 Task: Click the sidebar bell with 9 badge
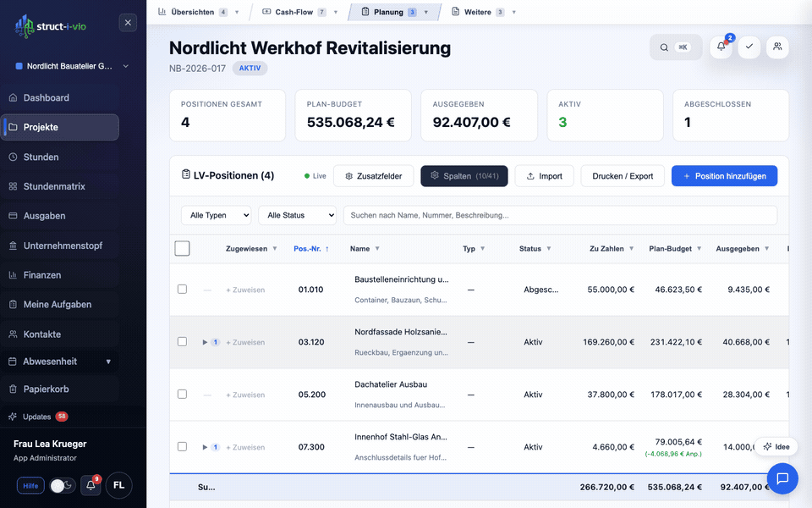coord(90,485)
